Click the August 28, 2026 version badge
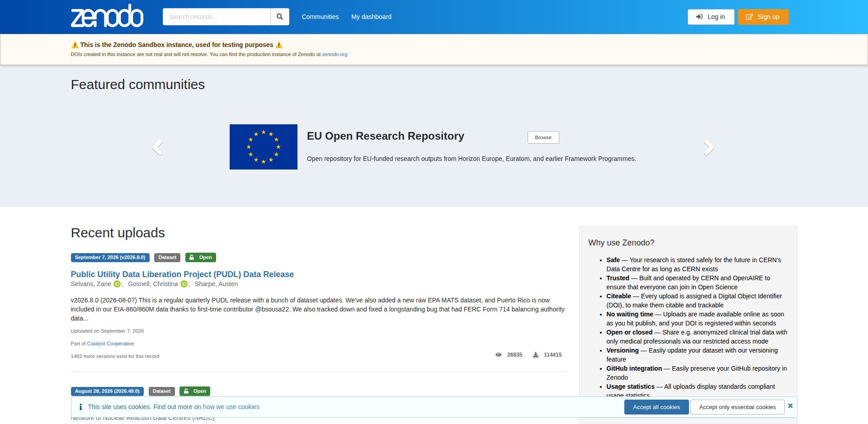The width and height of the screenshot is (868, 424). tap(107, 391)
